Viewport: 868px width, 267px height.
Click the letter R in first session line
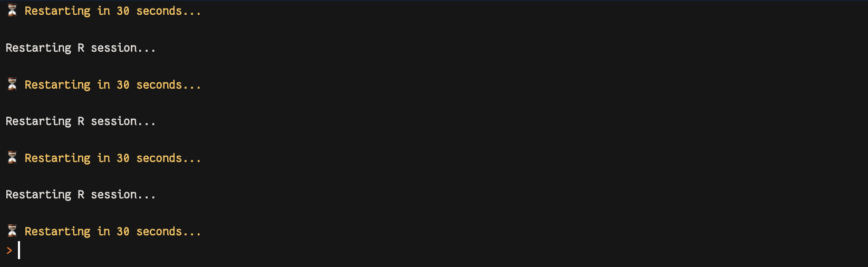tap(81, 48)
